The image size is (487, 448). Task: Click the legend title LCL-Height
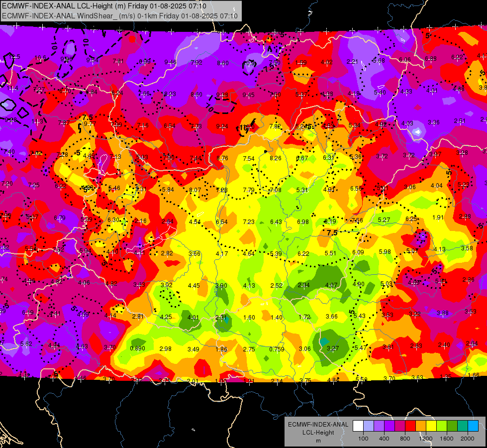click(318, 433)
